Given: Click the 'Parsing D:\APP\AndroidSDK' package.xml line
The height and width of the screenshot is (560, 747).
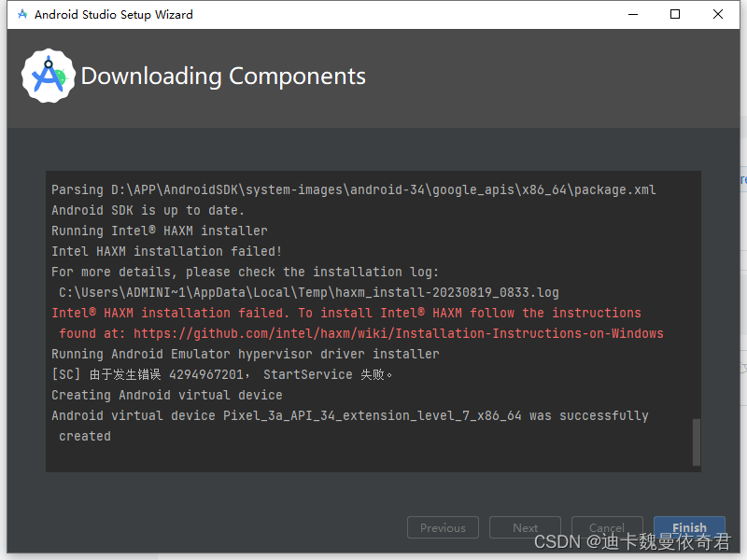Looking at the screenshot, I should (x=354, y=189).
